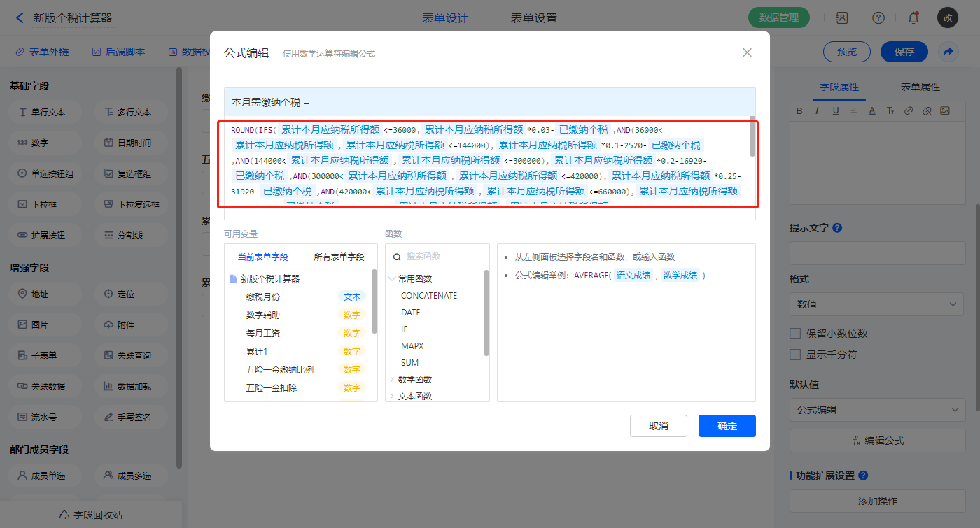Viewport: 980px width, 528px height.
Task: Click the blue share arrow icon
Action: point(948,52)
